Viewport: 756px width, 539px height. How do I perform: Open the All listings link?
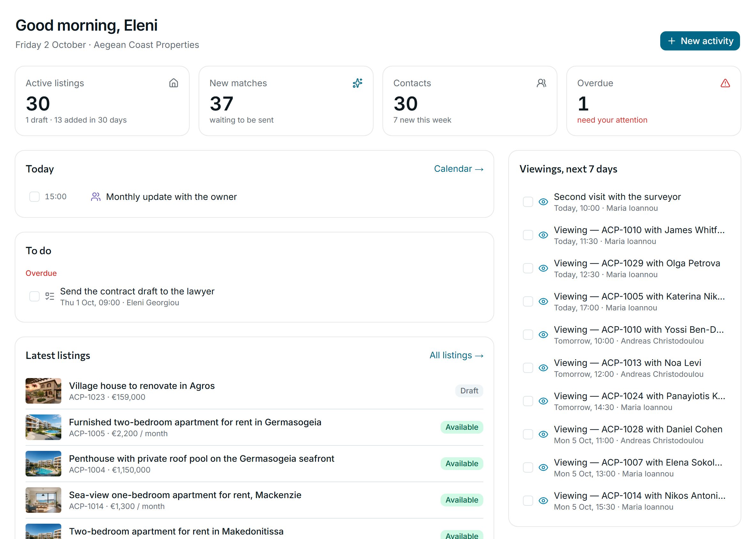[456, 355]
